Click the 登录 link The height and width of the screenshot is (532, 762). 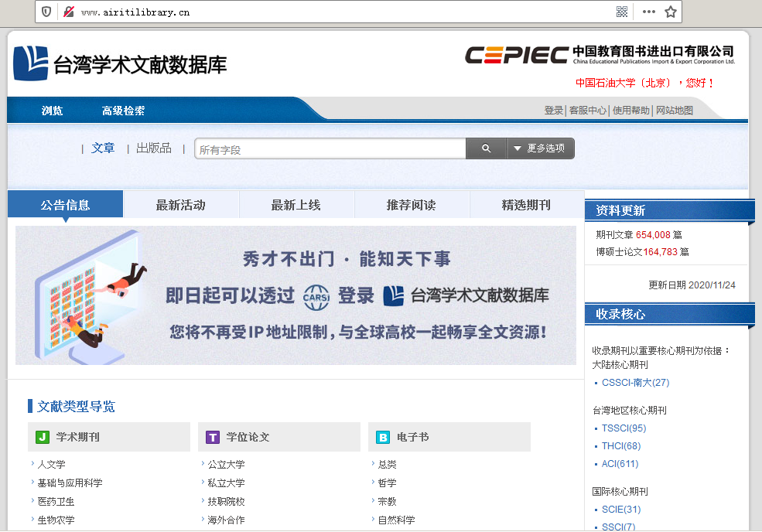point(553,111)
